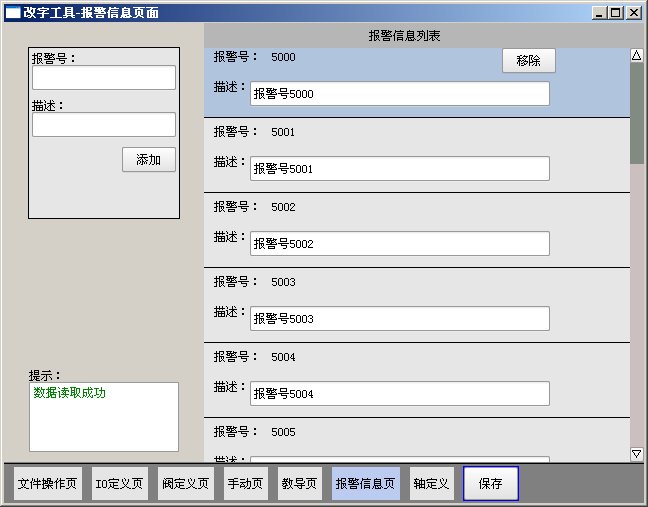Focus the 报警号 input field
Image resolution: width=648 pixels, height=507 pixels.
click(104, 78)
